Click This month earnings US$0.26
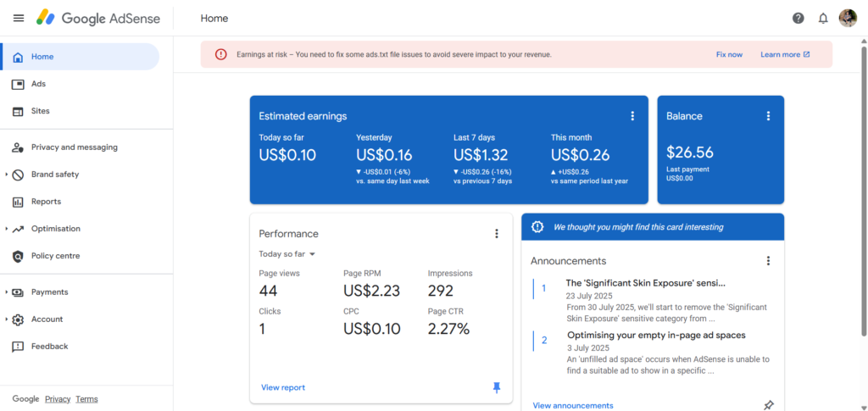 [580, 155]
